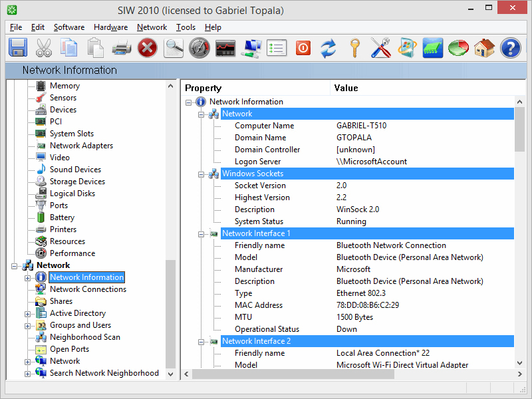Viewport: 532px width, 399px height.
Task: Click the Computer Name value GABRIEL-T510
Action: tap(361, 126)
